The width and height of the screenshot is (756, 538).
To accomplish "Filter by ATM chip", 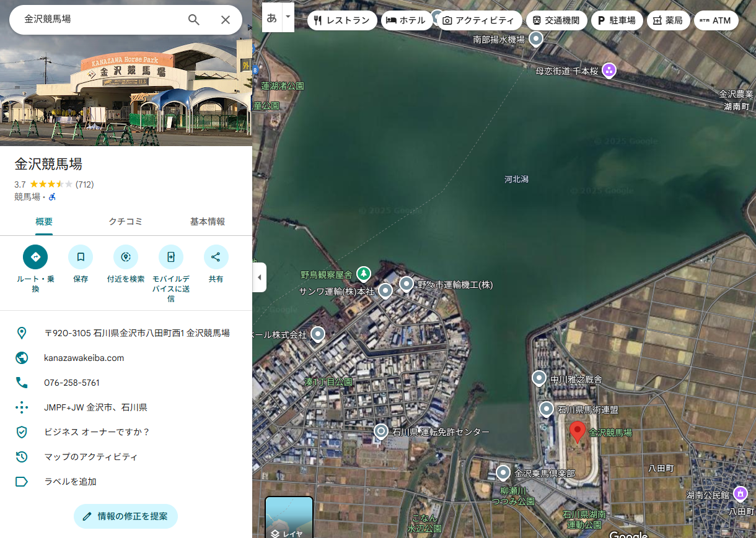I will pos(716,20).
